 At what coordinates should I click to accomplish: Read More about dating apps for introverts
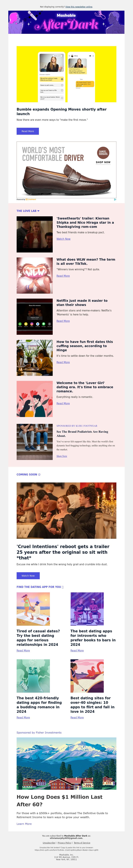tap(77, 651)
